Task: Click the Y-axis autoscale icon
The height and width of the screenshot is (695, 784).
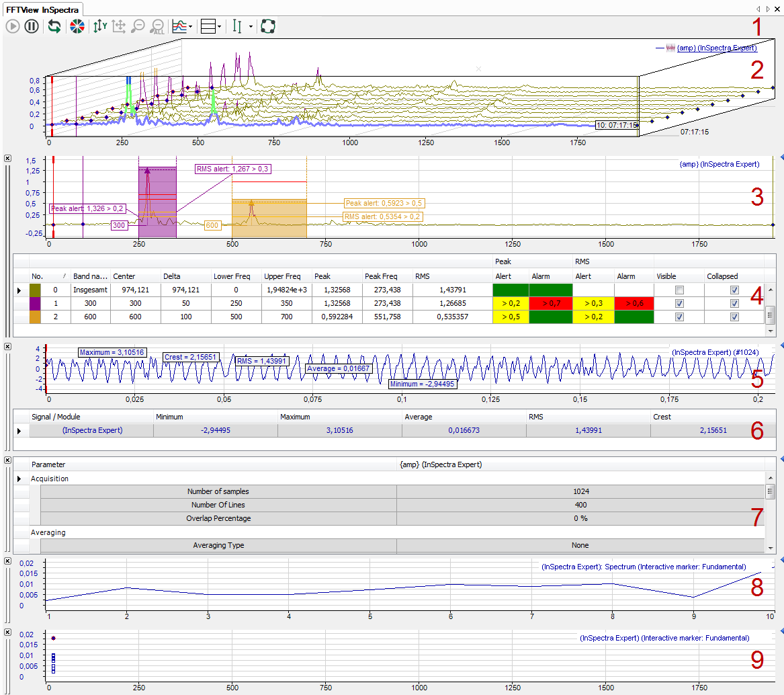Action: click(x=100, y=27)
